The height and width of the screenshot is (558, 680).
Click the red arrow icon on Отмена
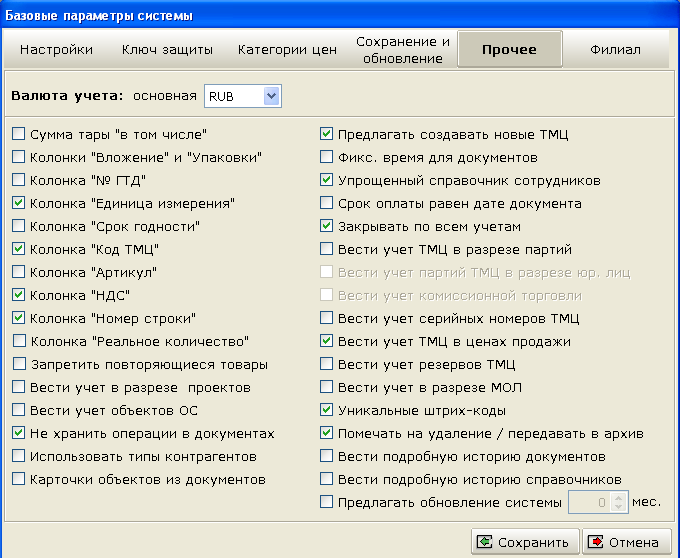(x=595, y=542)
